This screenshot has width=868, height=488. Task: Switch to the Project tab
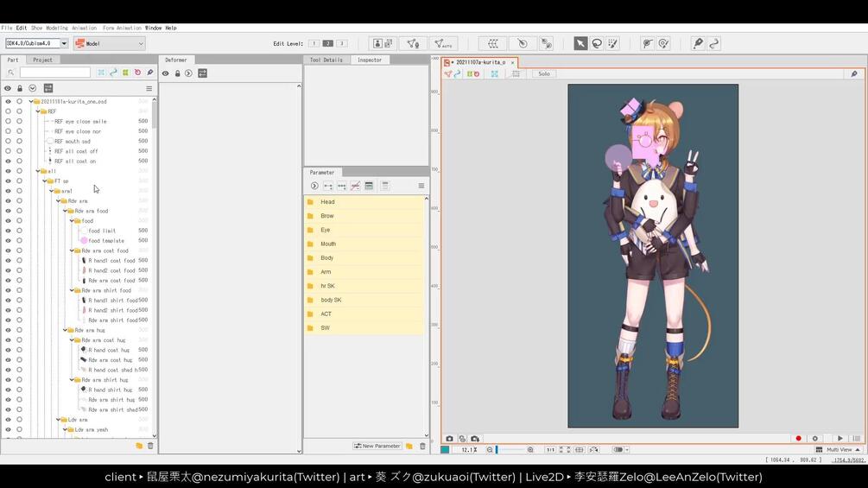42,60
